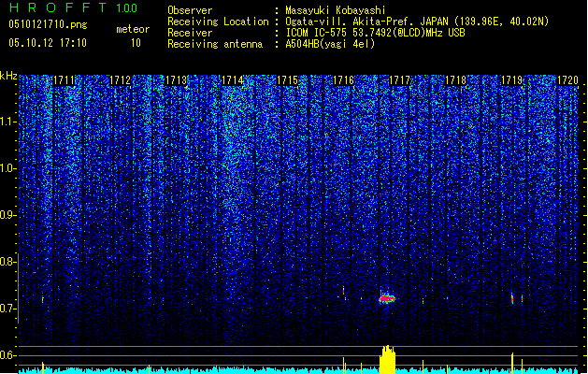588x374 pixels.
Task: Click time marker 1714
Action: coord(232,80)
